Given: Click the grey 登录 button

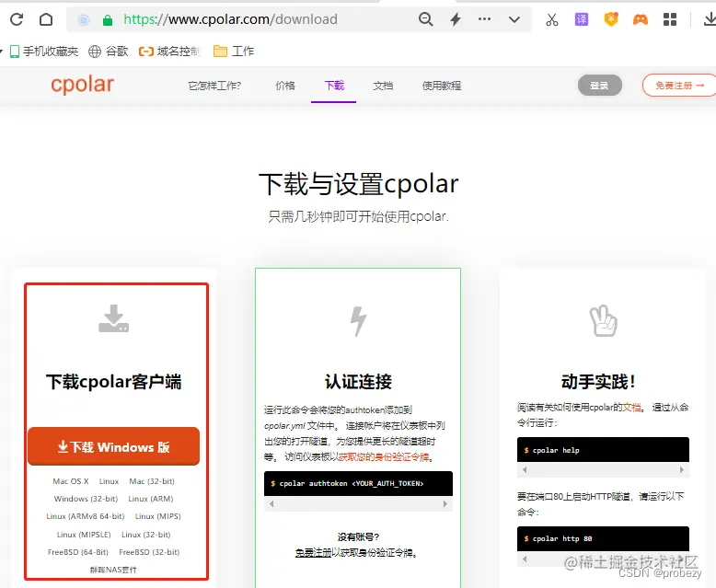Looking at the screenshot, I should [x=599, y=86].
